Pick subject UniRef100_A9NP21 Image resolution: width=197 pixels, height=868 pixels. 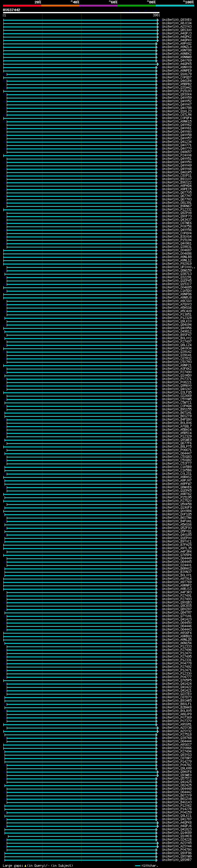(176, 365)
